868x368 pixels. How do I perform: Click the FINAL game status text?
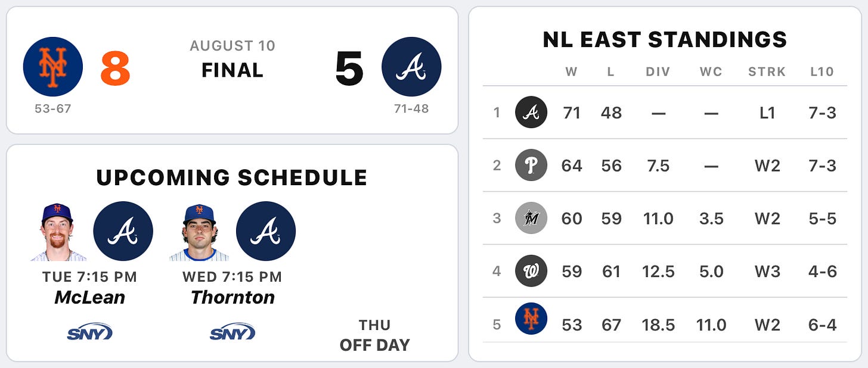pos(232,70)
